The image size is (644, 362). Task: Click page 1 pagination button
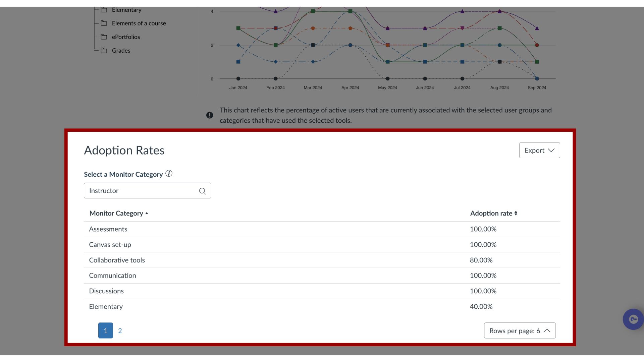pos(105,330)
